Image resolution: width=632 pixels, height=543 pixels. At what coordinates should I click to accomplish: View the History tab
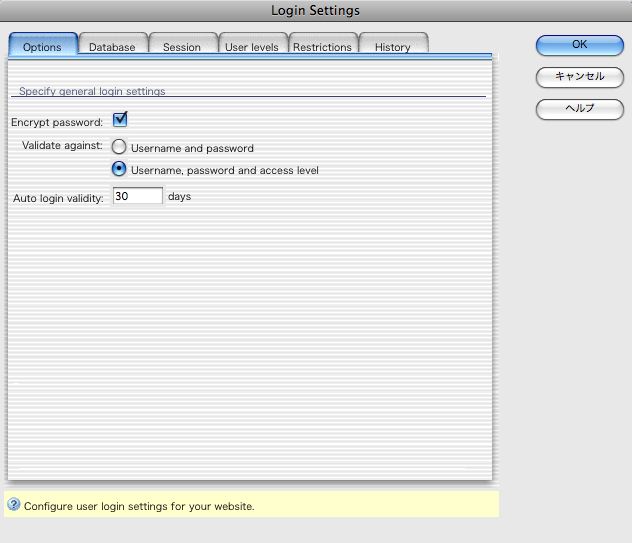tap(392, 47)
